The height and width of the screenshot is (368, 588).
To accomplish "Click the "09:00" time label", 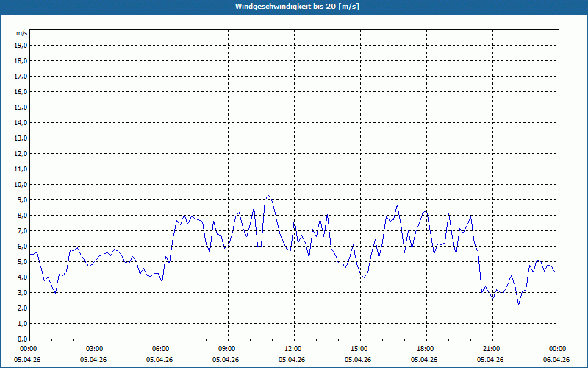I will pos(226,349).
